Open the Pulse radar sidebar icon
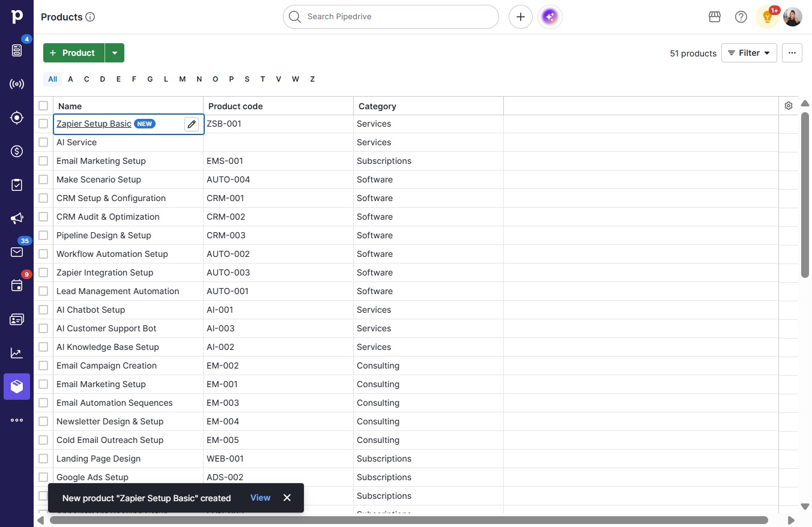The image size is (812, 527). point(17,84)
